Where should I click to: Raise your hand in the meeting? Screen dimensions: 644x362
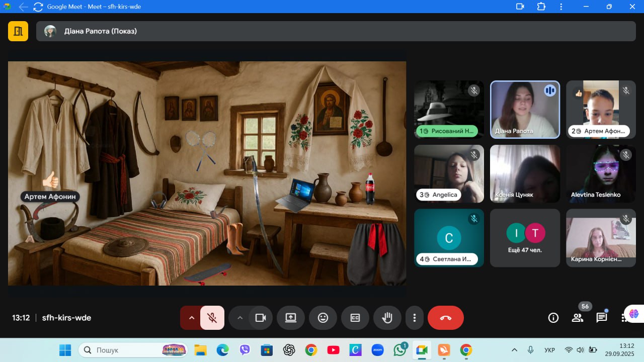coord(387,318)
